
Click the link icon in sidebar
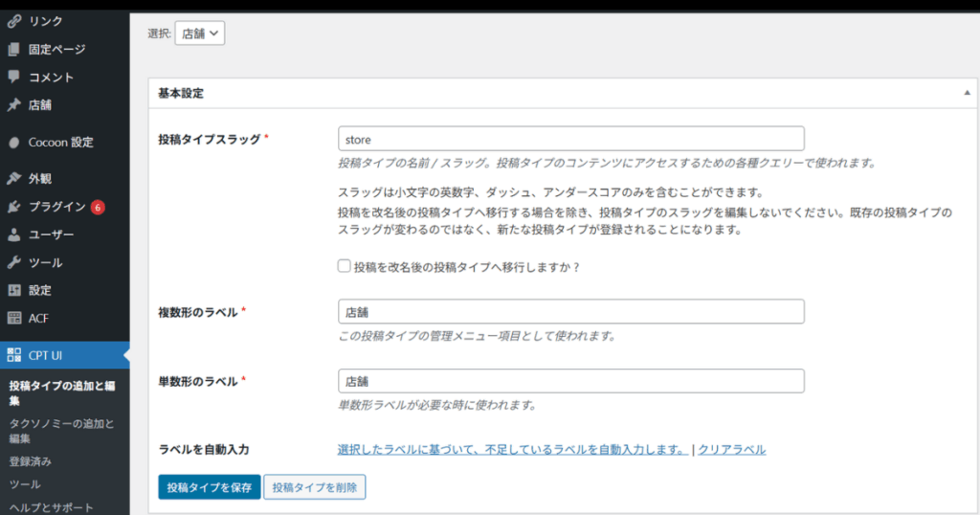(x=13, y=21)
